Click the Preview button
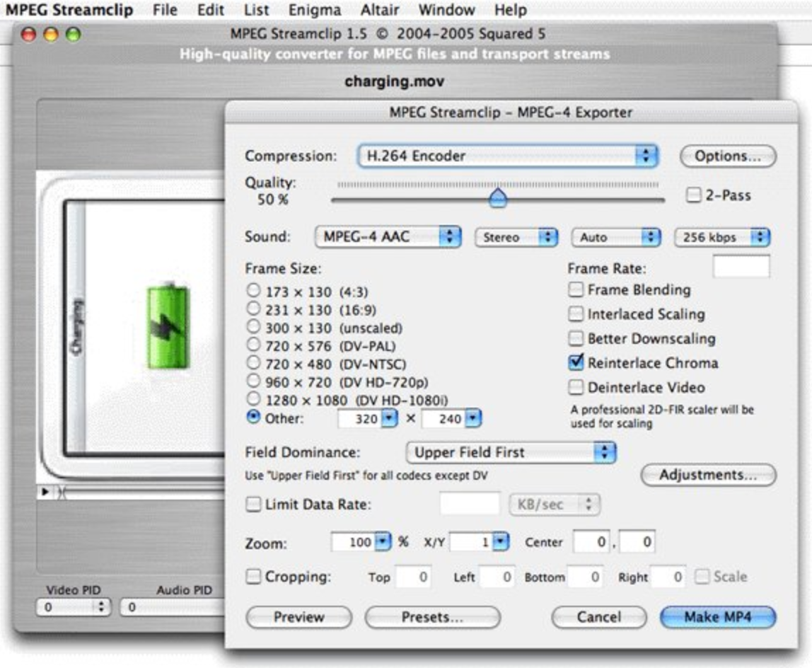 click(x=298, y=617)
